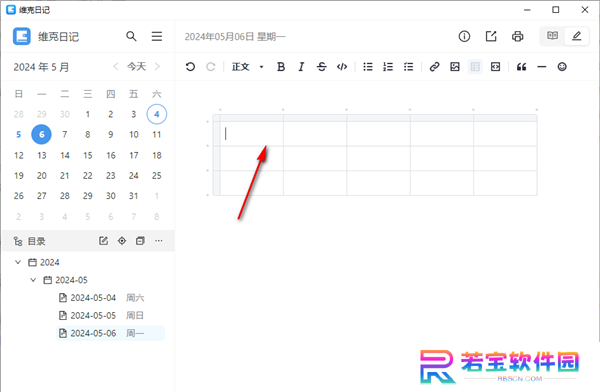Select May 31 on the calendar
This screenshot has width=600, height=392.
(x=133, y=196)
